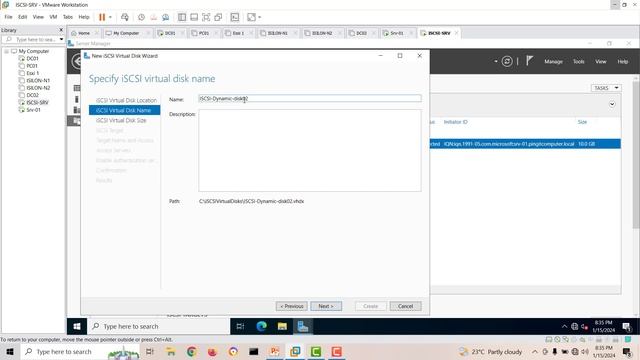
Task: Open Microsoft Edge in guest taskbar
Action: coord(261,327)
